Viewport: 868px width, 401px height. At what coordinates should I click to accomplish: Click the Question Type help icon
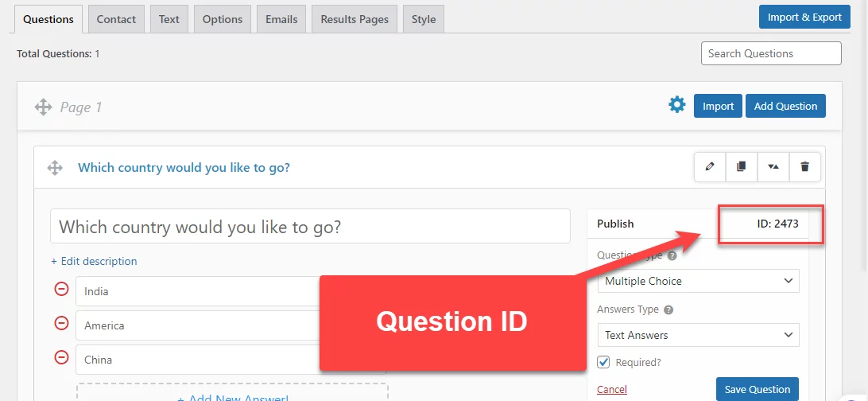(x=672, y=256)
